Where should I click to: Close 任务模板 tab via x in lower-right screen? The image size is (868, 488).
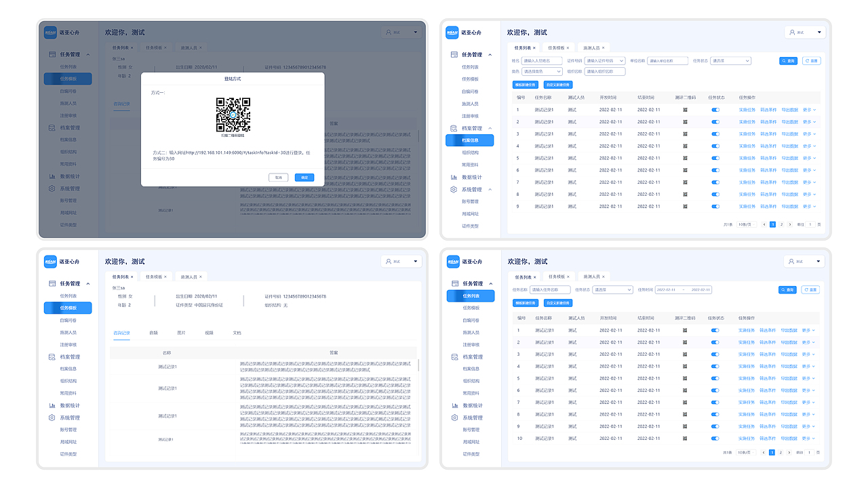pos(569,277)
